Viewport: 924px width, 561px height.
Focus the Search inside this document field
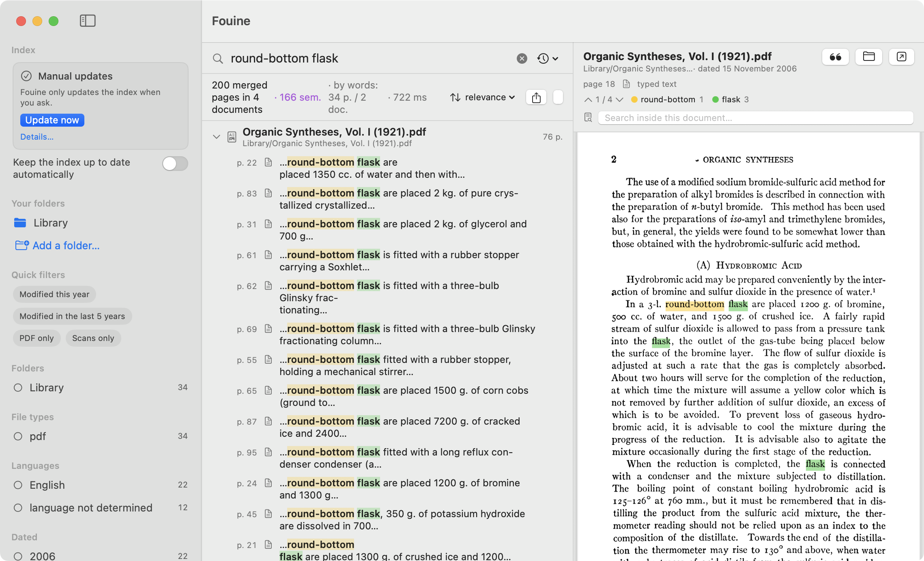coord(756,118)
